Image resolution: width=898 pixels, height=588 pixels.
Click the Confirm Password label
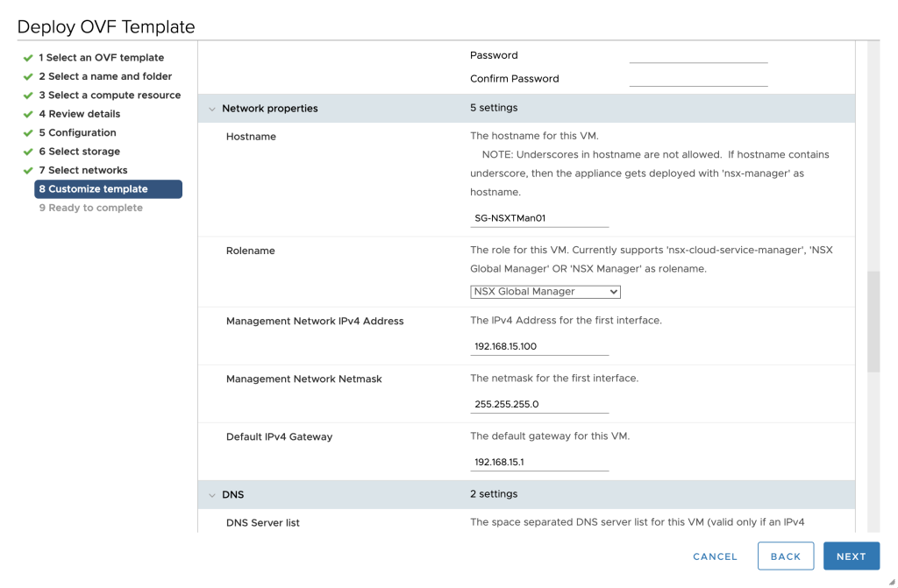tap(514, 79)
